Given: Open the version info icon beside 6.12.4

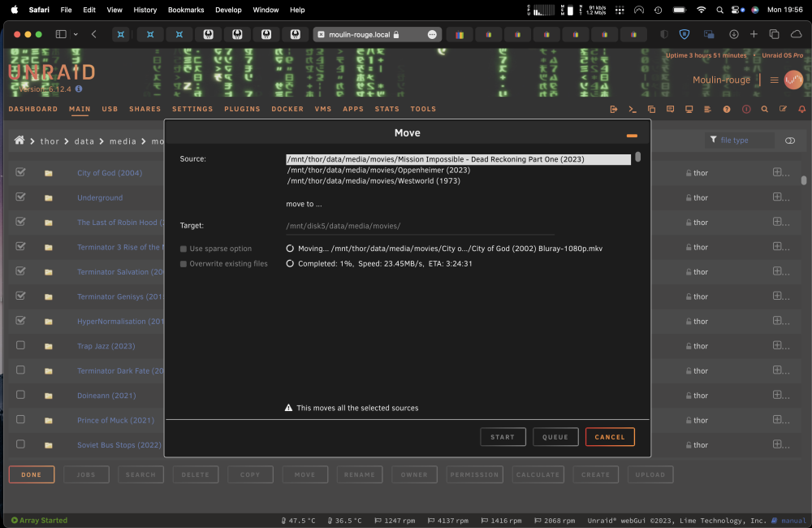Looking at the screenshot, I should click(x=79, y=89).
